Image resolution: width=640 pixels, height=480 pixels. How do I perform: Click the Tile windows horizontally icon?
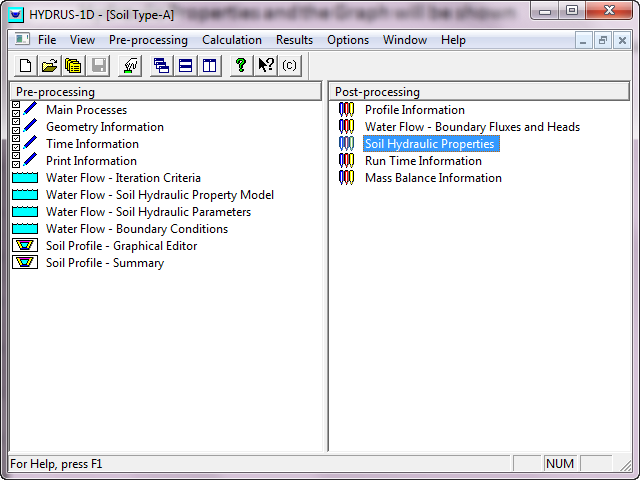185,66
